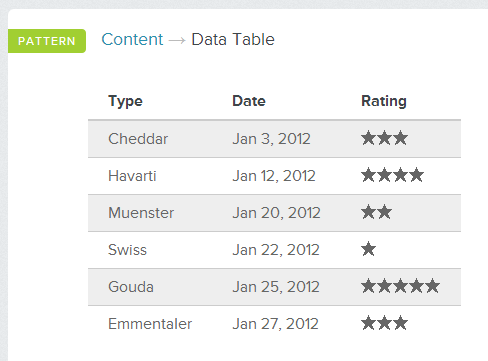The image size is (488, 361).
Task: Click Muenster's two-star rating
Action: point(376,212)
